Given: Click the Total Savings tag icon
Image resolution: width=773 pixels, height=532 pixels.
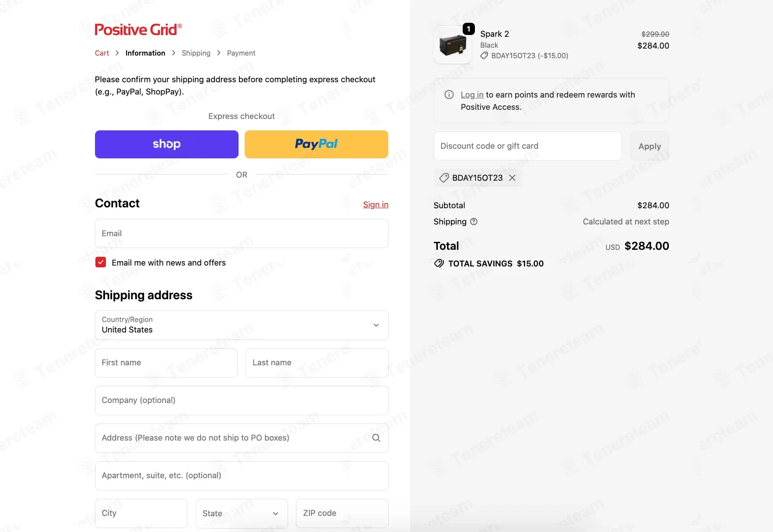Looking at the screenshot, I should coord(439,263).
